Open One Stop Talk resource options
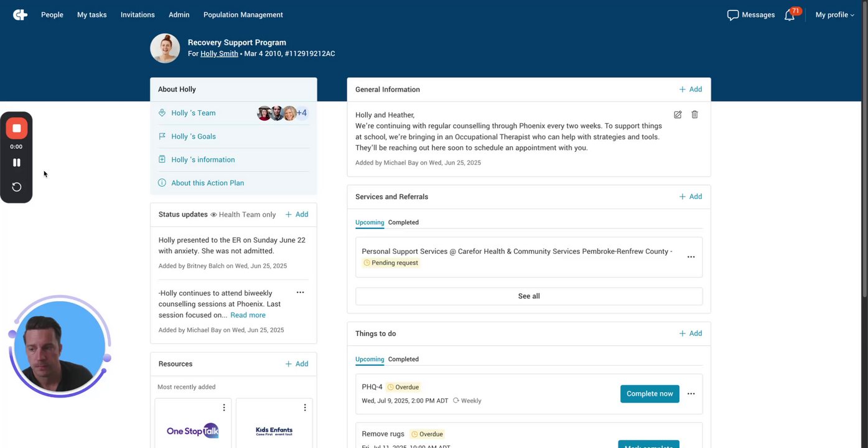Screen dimensions: 868x448 [x=224, y=408]
